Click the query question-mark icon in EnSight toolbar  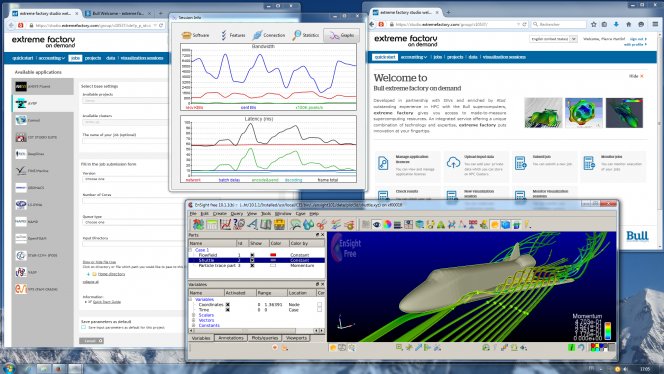239,224
